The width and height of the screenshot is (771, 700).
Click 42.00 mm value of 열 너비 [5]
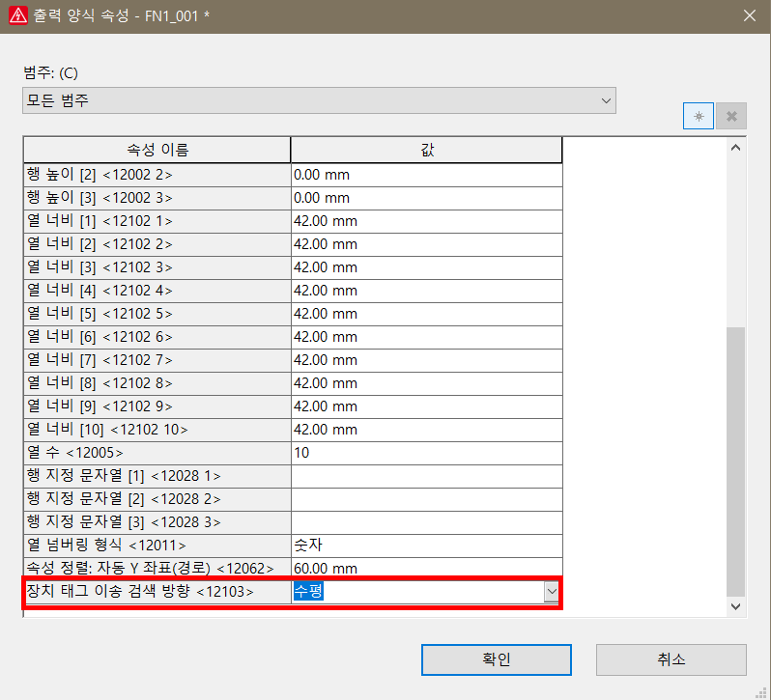(x=426, y=314)
